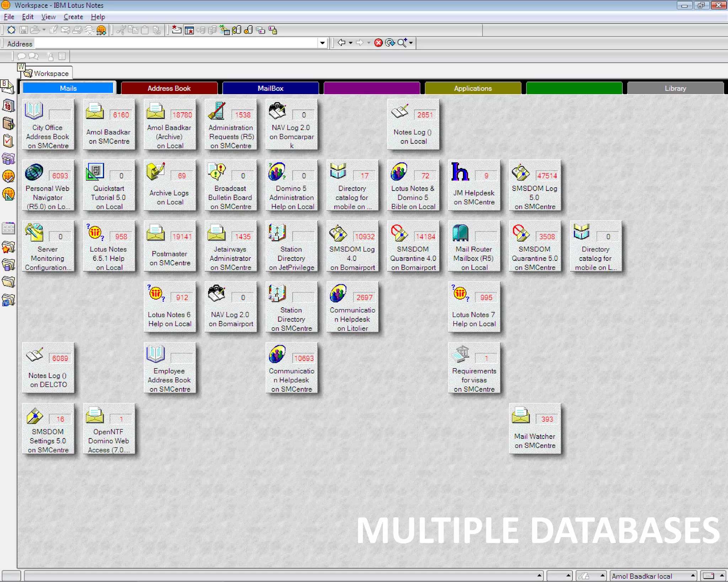Switch to the untitled purple workspace tab

pyautogui.click(x=372, y=88)
